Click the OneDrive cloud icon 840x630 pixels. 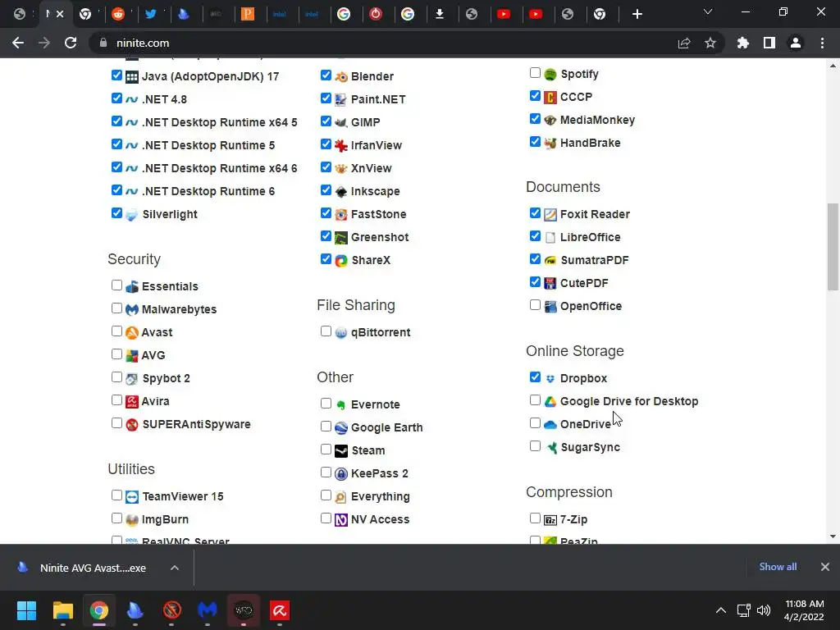click(550, 425)
